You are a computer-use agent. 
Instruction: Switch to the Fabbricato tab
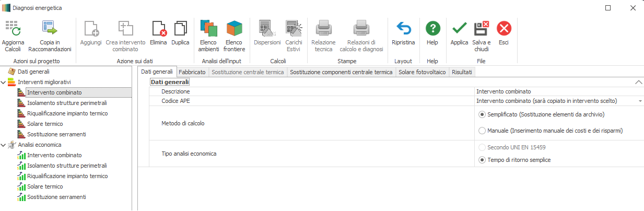pyautogui.click(x=192, y=72)
